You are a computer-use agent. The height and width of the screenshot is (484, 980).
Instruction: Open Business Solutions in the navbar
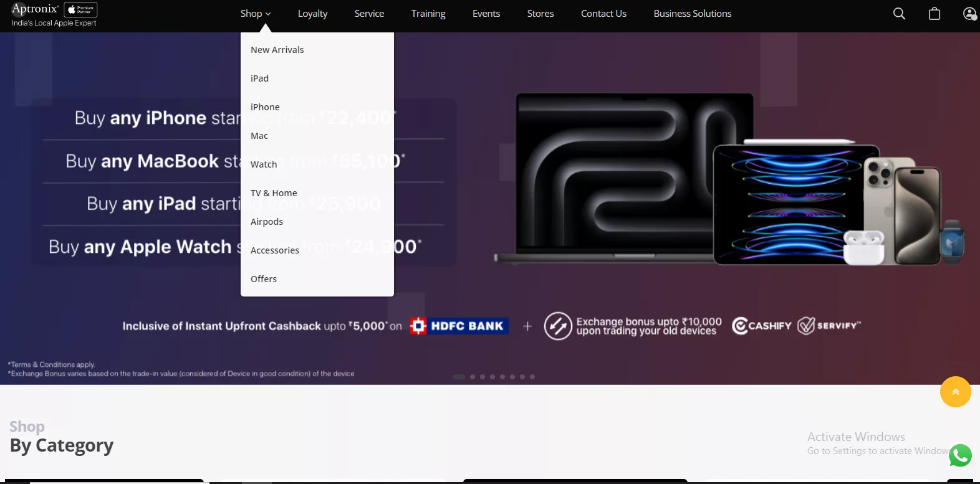(x=693, y=14)
